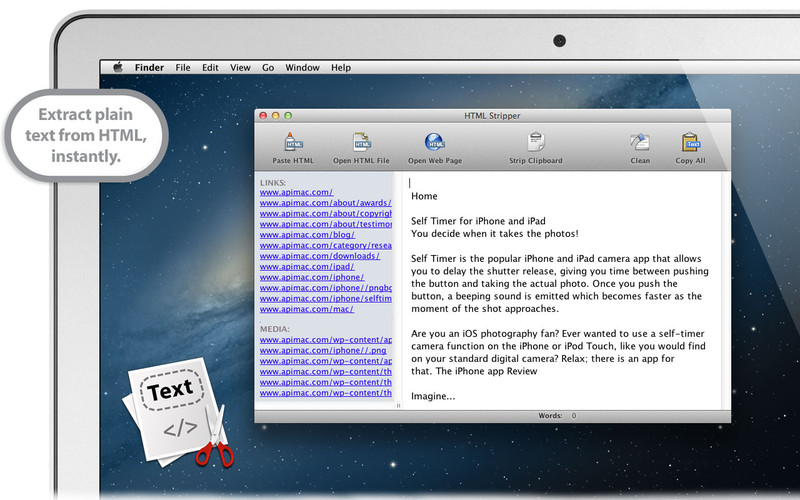Open the www.apimac.com/iphone/ link
This screenshot has height=500, width=800.
pyautogui.click(x=312, y=278)
